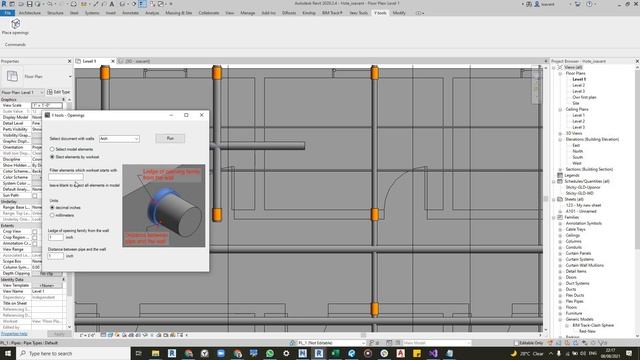Select decimal inches units radio button

tap(52, 208)
